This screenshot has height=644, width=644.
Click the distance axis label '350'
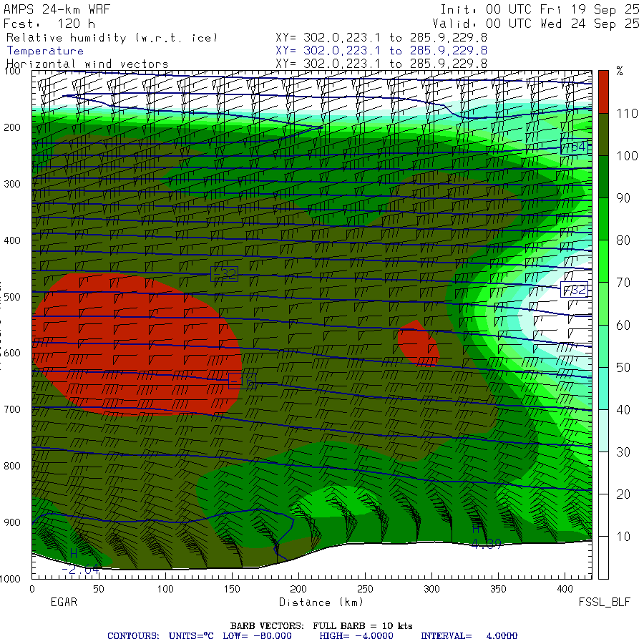click(x=498, y=589)
